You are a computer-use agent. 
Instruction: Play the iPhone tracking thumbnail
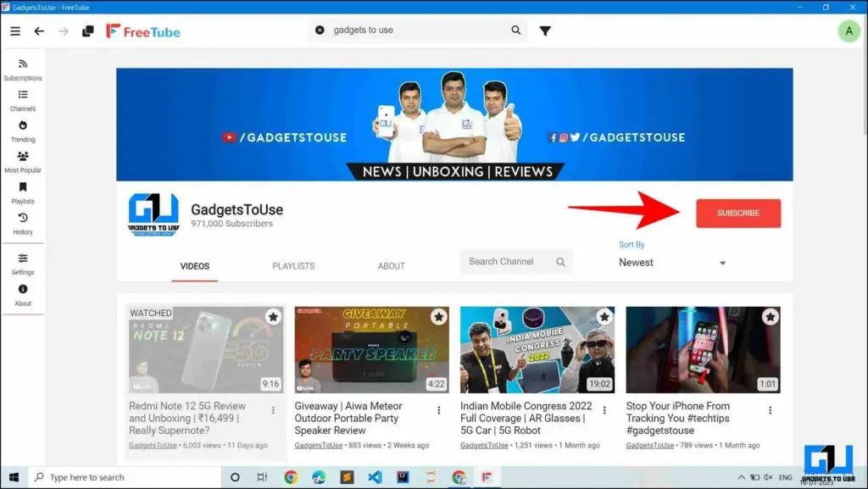[703, 350]
